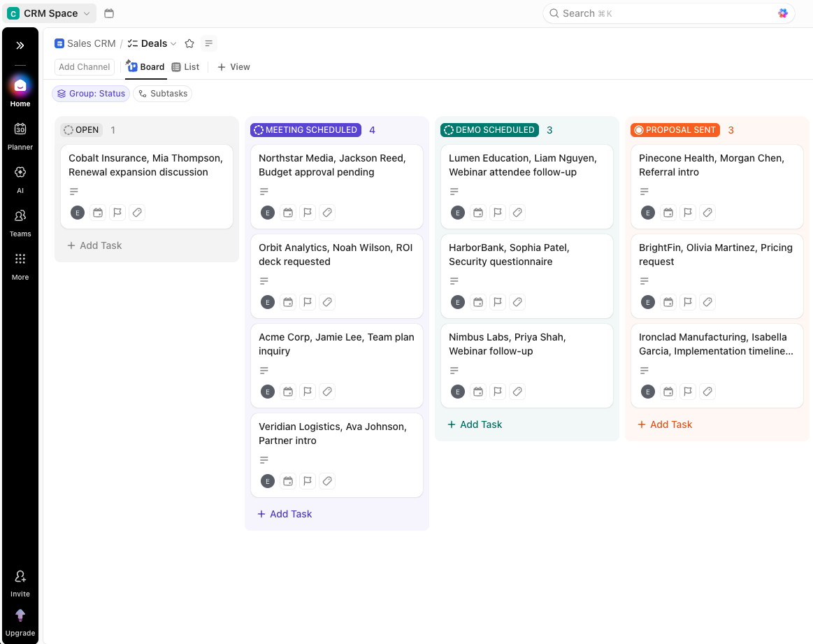Set due date on Pinecone Health card
This screenshot has height=644, width=813.
[668, 213]
